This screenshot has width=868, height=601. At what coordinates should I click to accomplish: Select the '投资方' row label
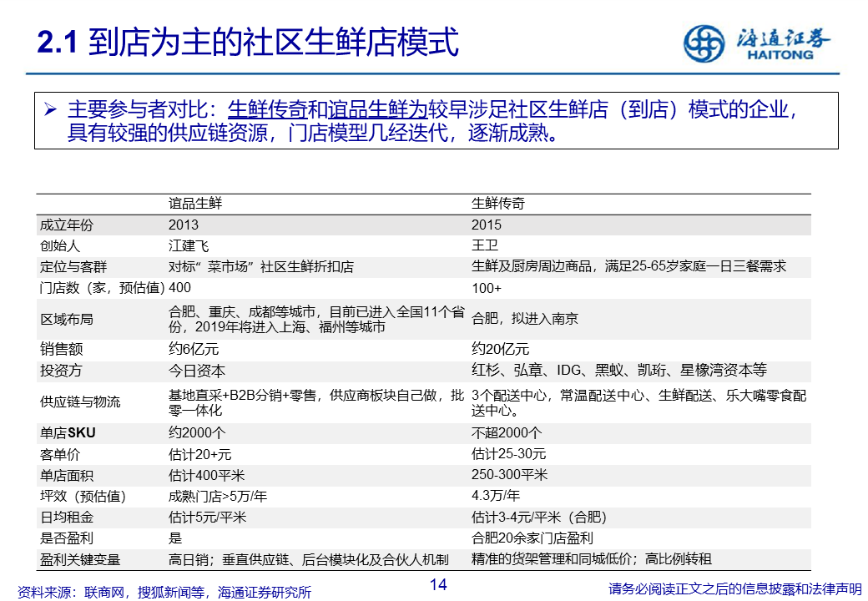click(x=61, y=371)
